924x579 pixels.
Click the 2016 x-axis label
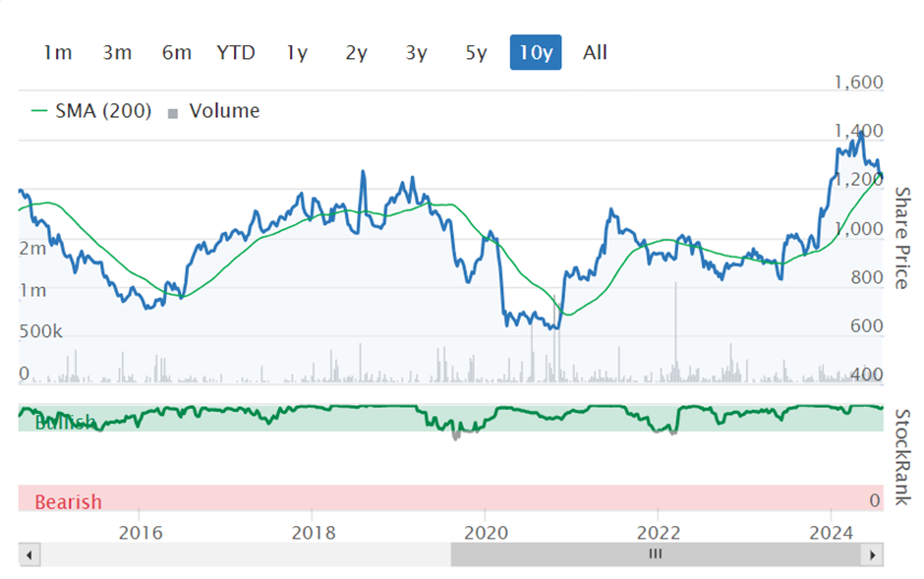tap(141, 533)
